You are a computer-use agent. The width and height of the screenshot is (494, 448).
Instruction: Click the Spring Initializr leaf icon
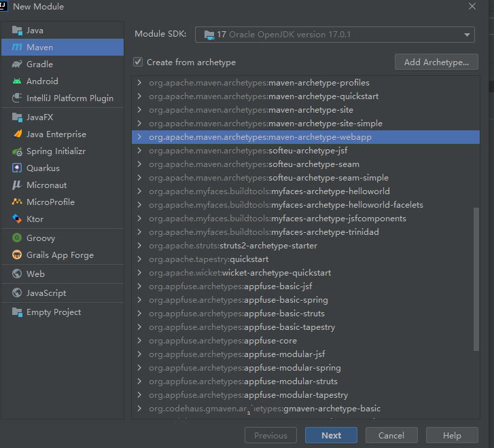point(17,151)
